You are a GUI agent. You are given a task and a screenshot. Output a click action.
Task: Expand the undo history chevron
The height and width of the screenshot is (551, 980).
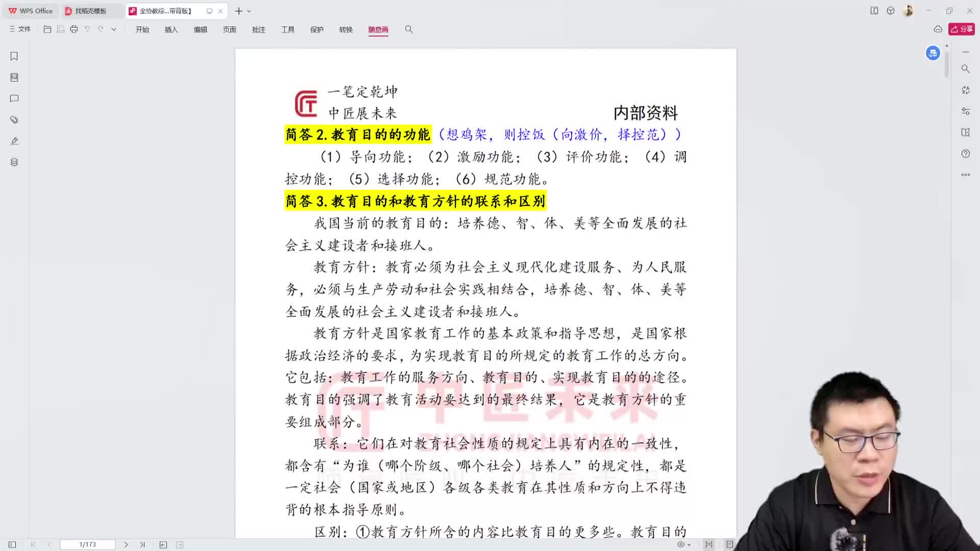[x=113, y=29]
